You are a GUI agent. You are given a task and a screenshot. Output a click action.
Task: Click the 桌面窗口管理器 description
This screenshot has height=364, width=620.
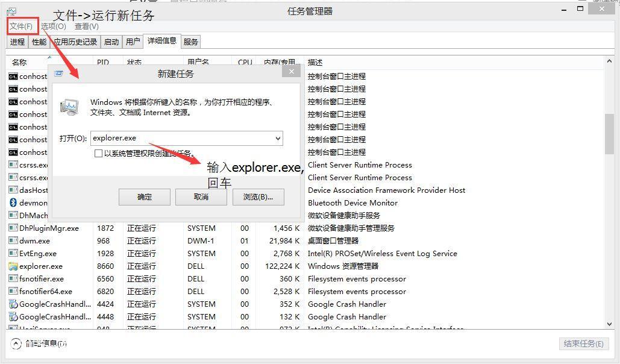pyautogui.click(x=333, y=240)
